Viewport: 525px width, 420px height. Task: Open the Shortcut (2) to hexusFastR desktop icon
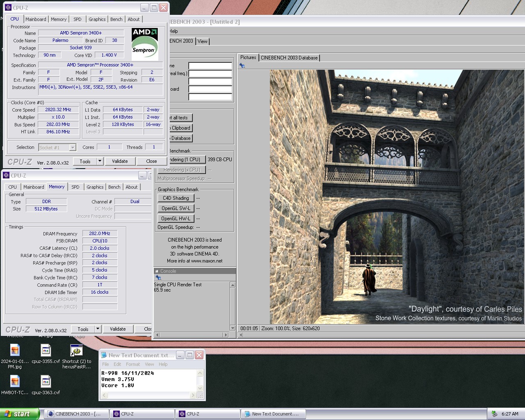(x=77, y=356)
